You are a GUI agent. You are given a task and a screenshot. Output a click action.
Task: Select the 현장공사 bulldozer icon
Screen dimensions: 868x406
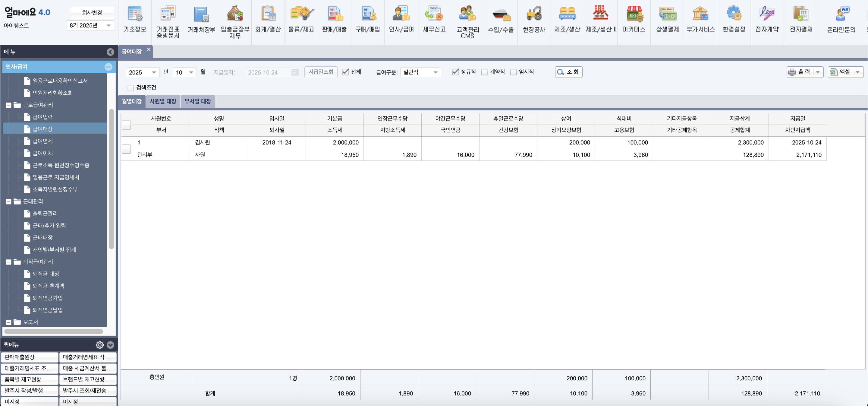coord(534,14)
